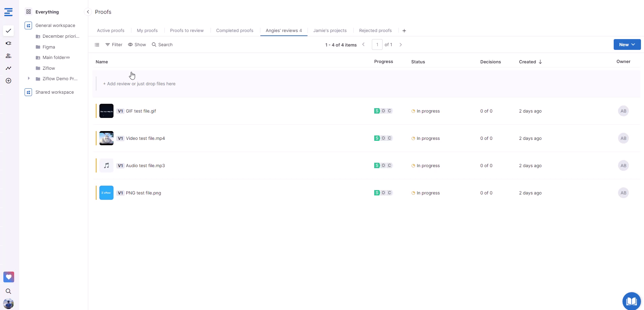Viewport: 644px width, 310px height.
Task: Open the New dropdown button
Action: (627, 44)
